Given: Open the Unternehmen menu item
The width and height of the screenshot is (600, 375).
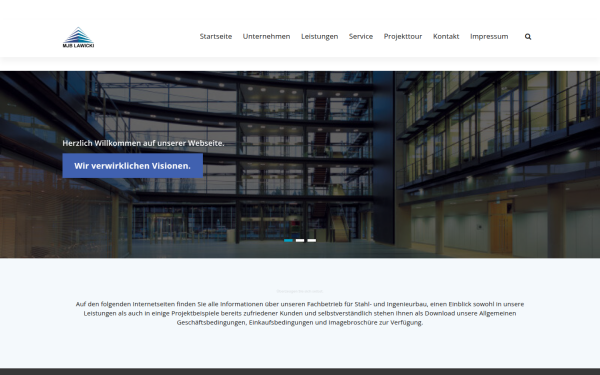Looking at the screenshot, I should (266, 36).
